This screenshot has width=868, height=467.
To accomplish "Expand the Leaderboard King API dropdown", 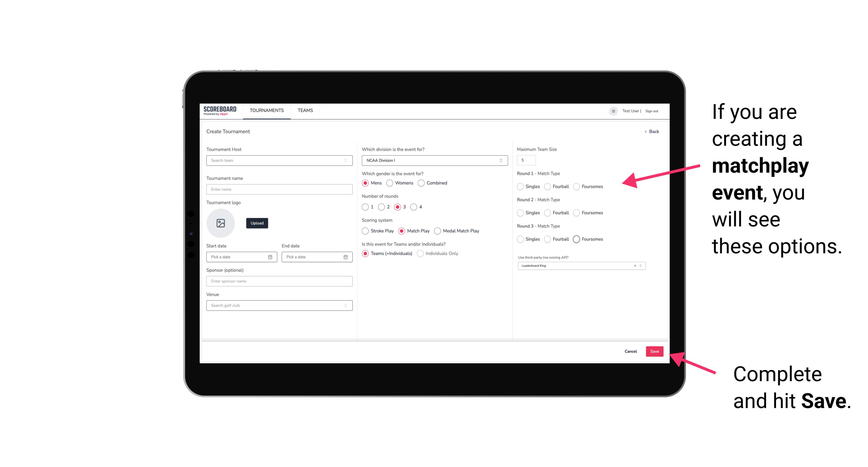I will [x=640, y=265].
